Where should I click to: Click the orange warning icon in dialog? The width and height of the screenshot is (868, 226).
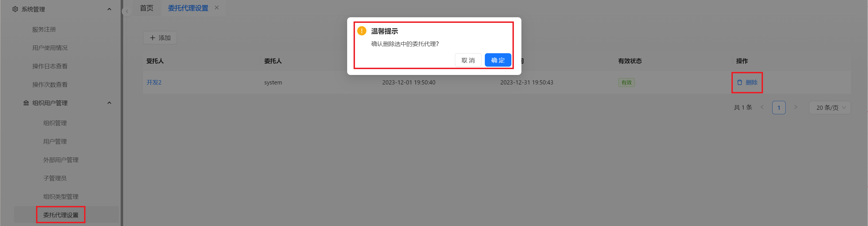(x=362, y=31)
